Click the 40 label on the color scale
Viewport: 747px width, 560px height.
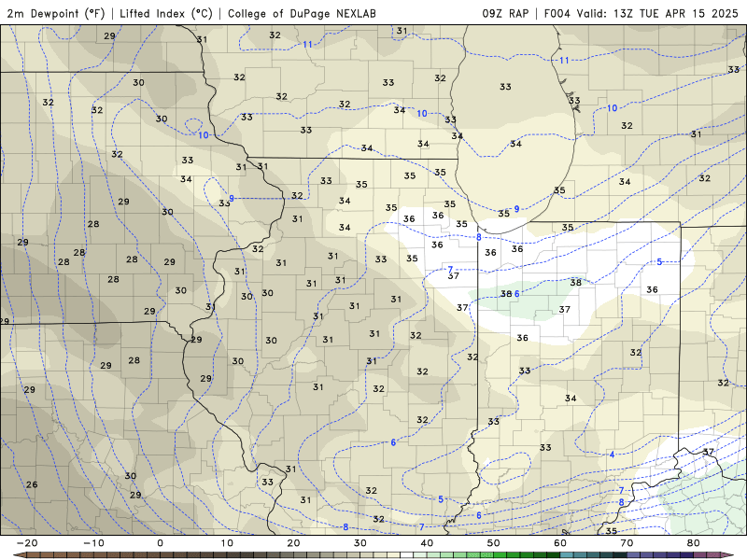pos(427,543)
